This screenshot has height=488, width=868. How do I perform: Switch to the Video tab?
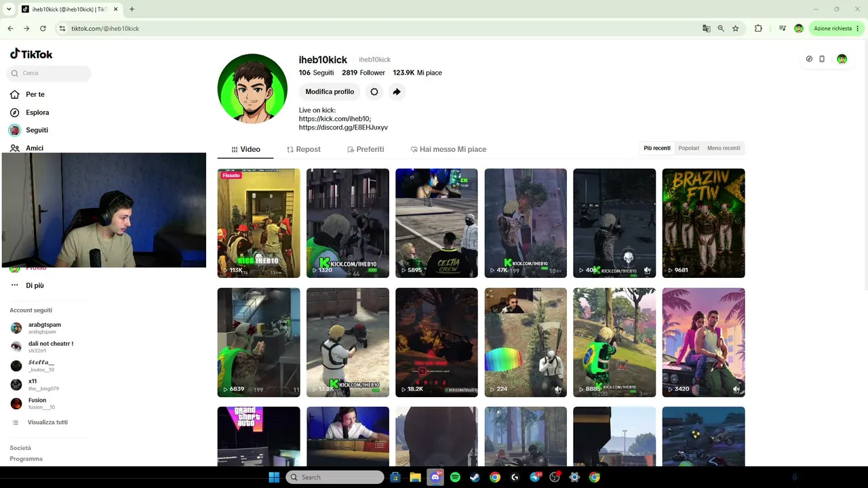245,149
